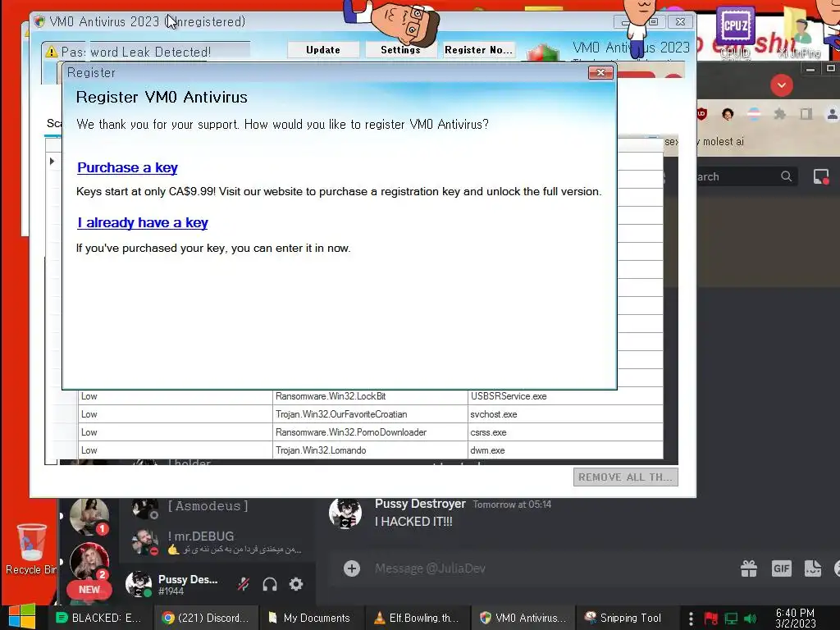Open Discord server avatar with 1 badge

(89, 517)
